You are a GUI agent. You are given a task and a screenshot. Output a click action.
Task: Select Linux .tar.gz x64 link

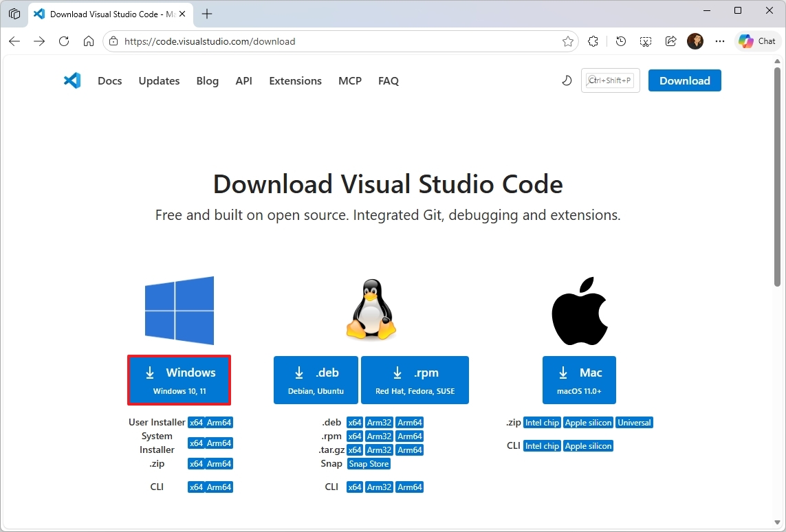tap(354, 450)
